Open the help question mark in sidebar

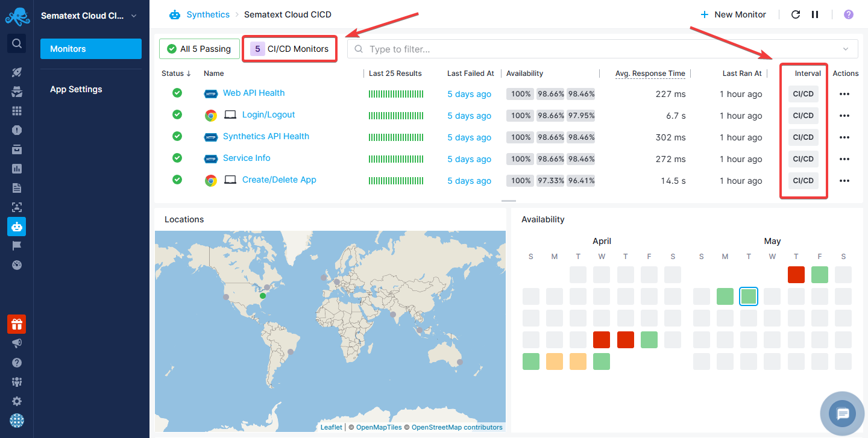click(17, 363)
